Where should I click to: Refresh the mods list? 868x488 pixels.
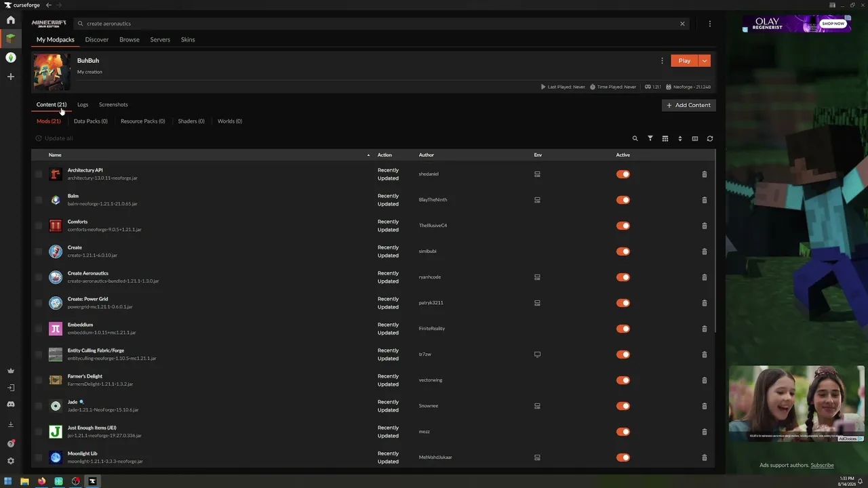click(710, 139)
